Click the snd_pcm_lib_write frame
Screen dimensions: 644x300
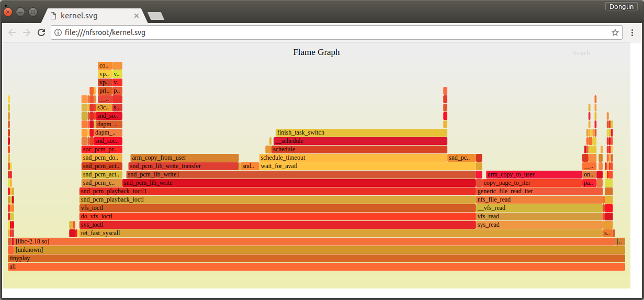tap(299, 183)
